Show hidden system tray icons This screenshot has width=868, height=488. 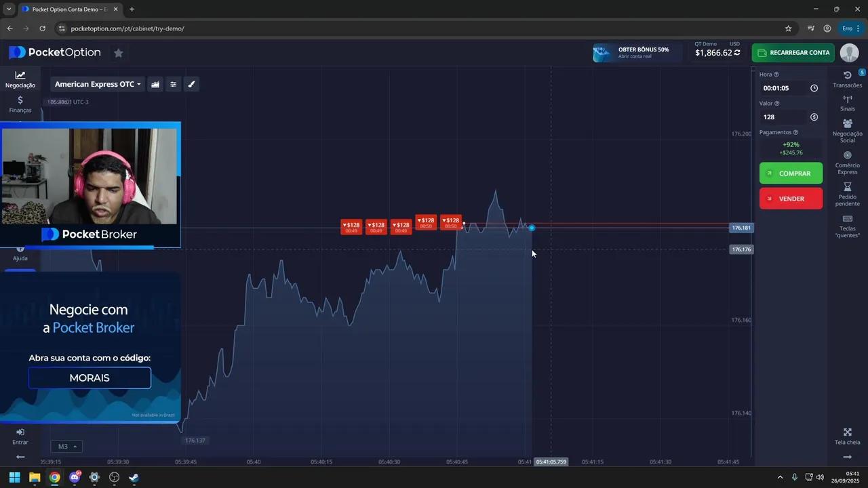780,477
